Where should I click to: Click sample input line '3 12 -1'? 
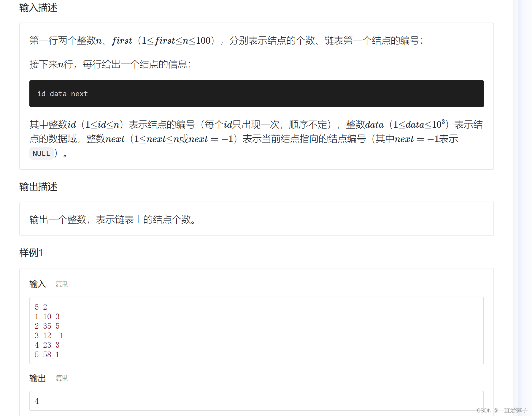pos(49,336)
